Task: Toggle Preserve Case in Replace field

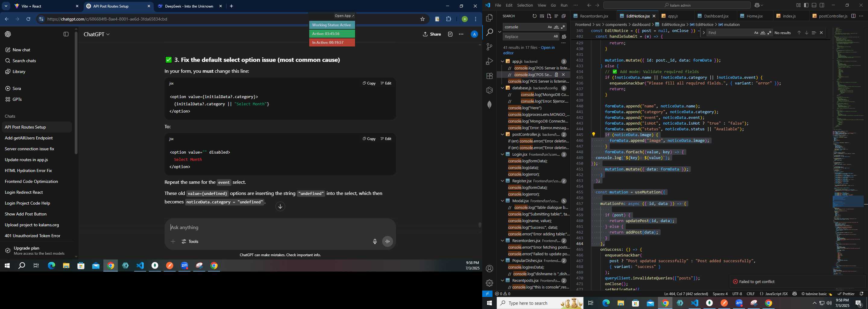Action: (556, 37)
